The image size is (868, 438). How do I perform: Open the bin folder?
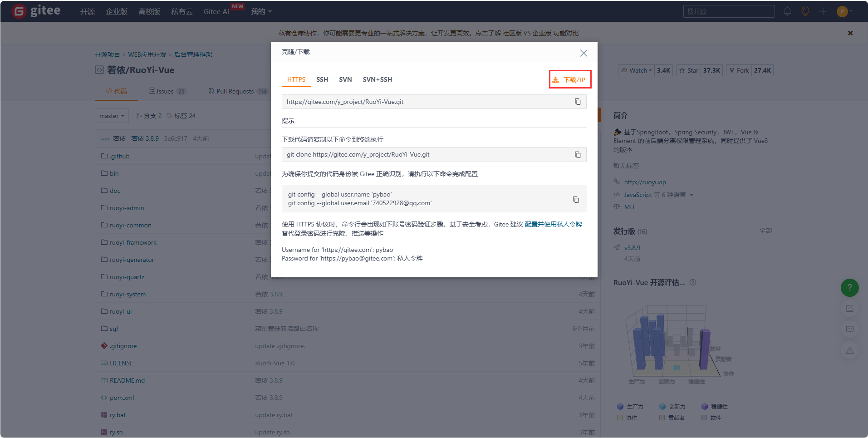click(x=114, y=173)
